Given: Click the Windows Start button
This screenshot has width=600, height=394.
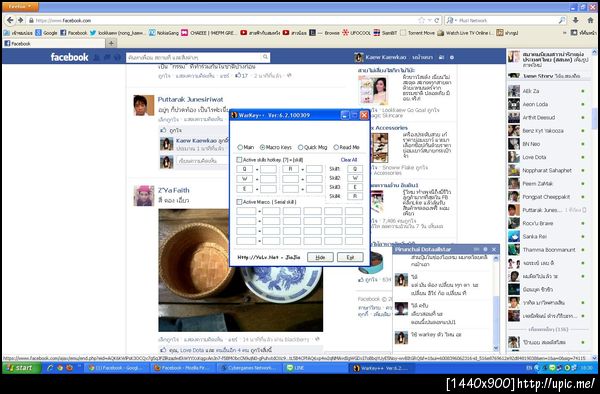Looking at the screenshot, I should (x=21, y=368).
